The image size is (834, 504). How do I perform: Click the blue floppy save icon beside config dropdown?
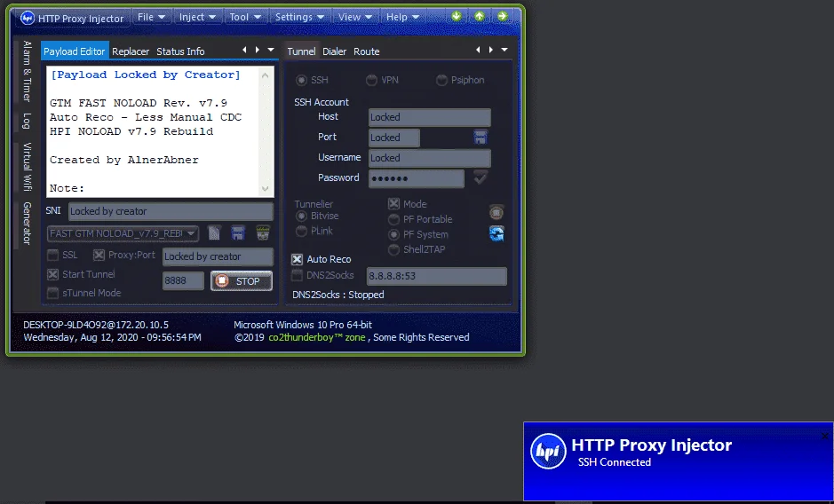tap(238, 232)
